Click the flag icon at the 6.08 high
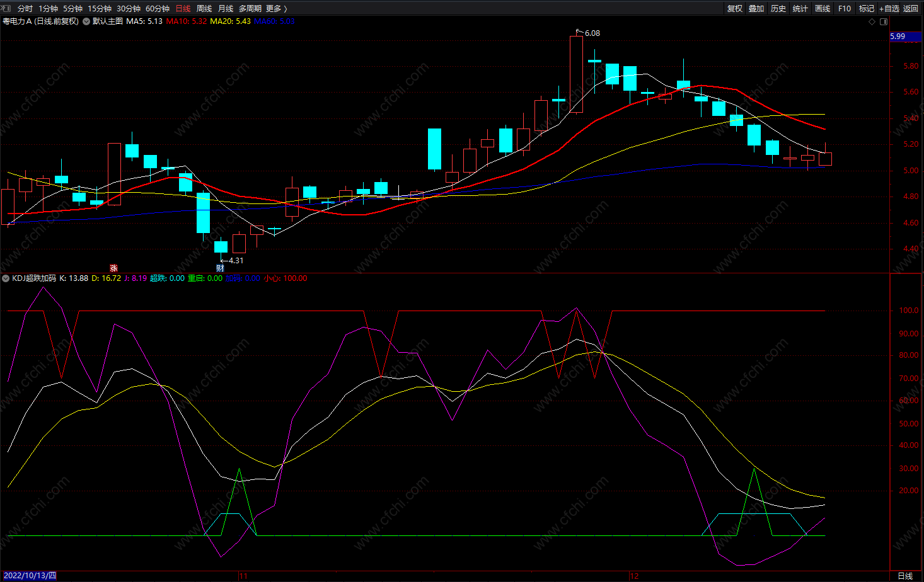The width and height of the screenshot is (924, 582). point(578,31)
